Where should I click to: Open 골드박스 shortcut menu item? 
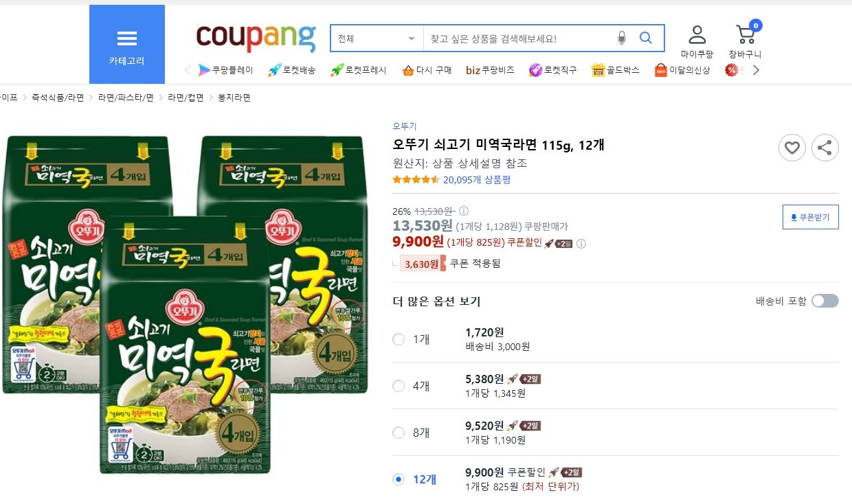tap(616, 70)
